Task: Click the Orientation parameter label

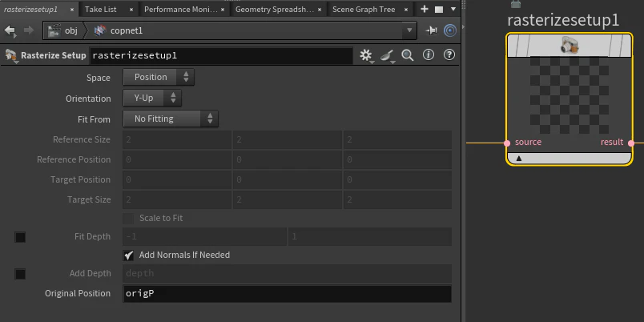Action: click(88, 99)
